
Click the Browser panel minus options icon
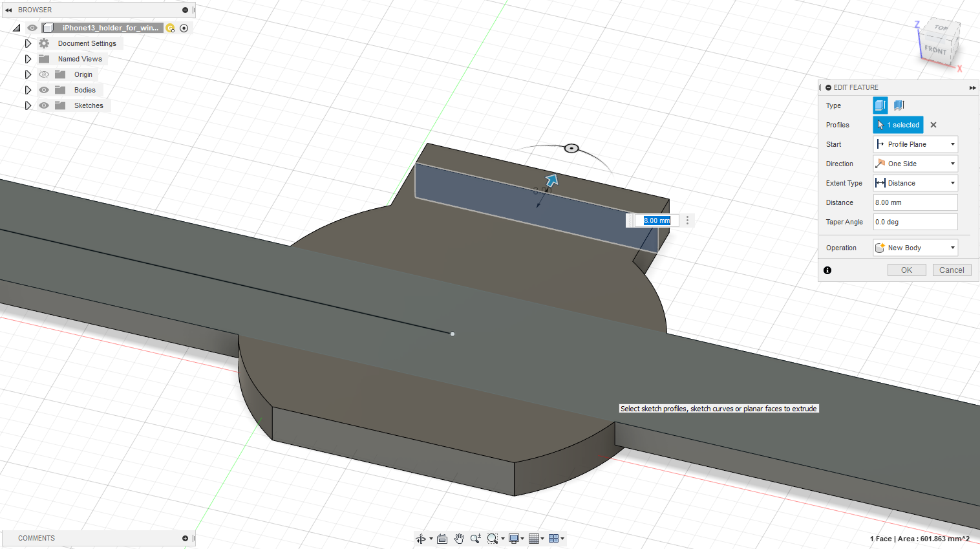point(185,10)
